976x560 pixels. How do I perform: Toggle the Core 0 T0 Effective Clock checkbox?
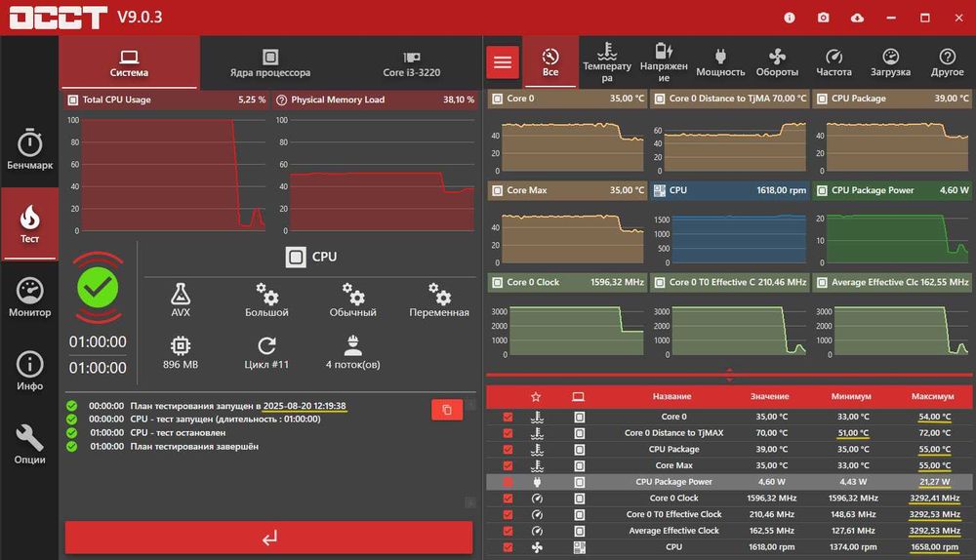click(508, 514)
